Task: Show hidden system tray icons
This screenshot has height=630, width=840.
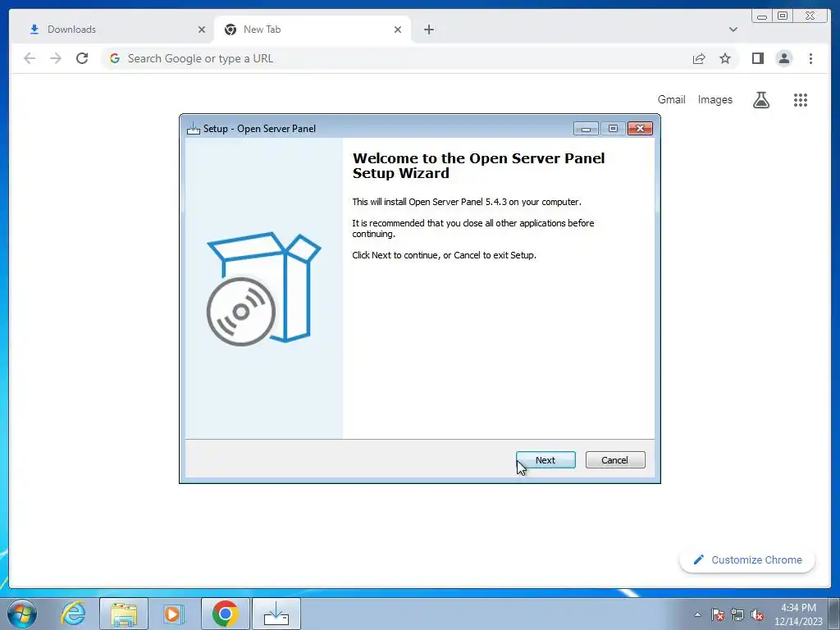Action: [697, 614]
